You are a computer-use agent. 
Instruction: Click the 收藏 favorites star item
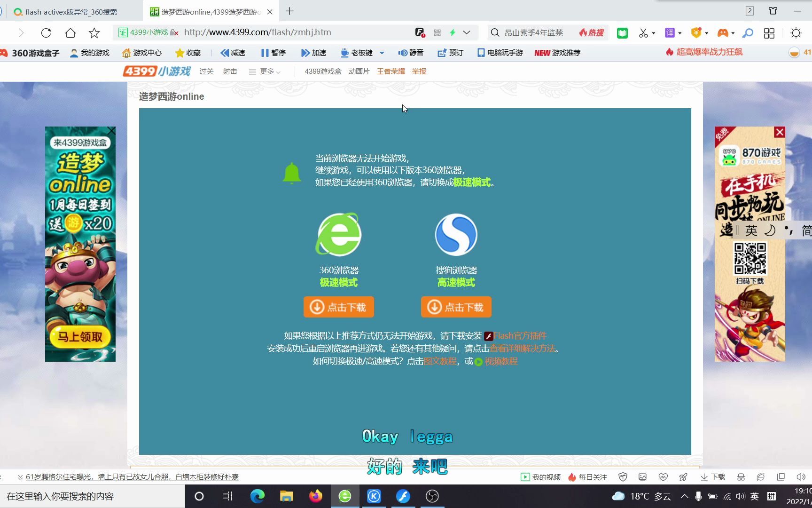tap(188, 53)
